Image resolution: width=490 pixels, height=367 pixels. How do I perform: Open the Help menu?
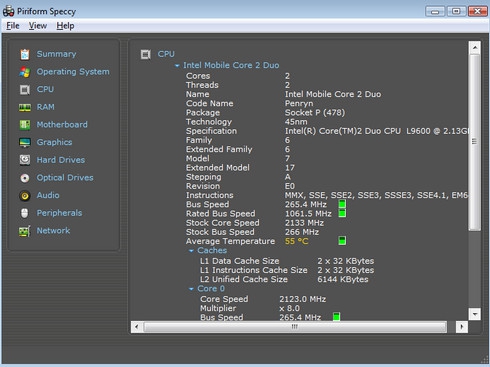click(x=65, y=26)
